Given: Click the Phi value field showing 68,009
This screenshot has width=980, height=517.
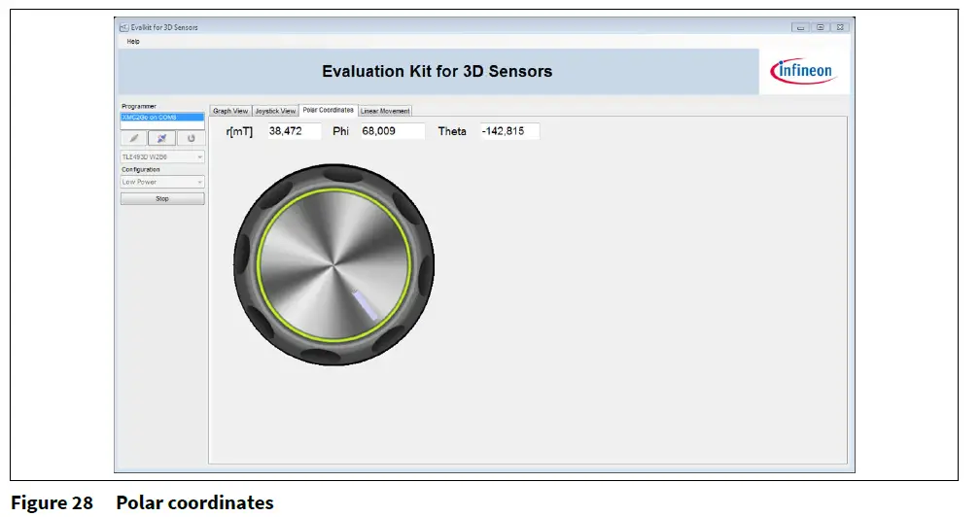Looking at the screenshot, I should (392, 131).
